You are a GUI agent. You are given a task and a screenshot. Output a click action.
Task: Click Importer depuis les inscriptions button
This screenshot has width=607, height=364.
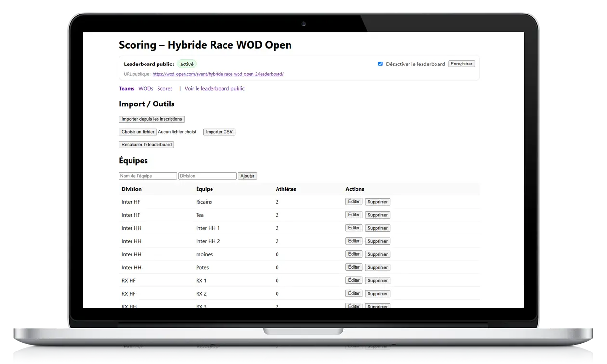[x=152, y=119]
